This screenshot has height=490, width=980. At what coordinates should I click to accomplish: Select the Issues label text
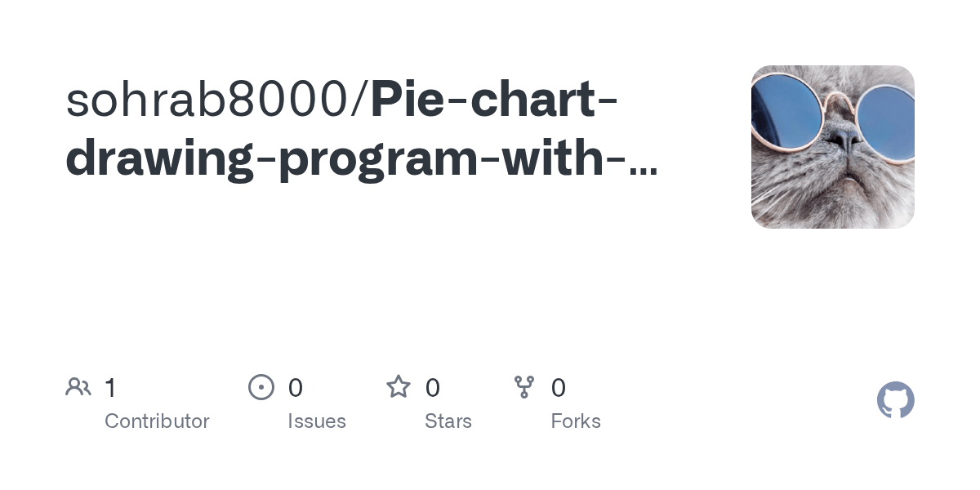click(317, 421)
